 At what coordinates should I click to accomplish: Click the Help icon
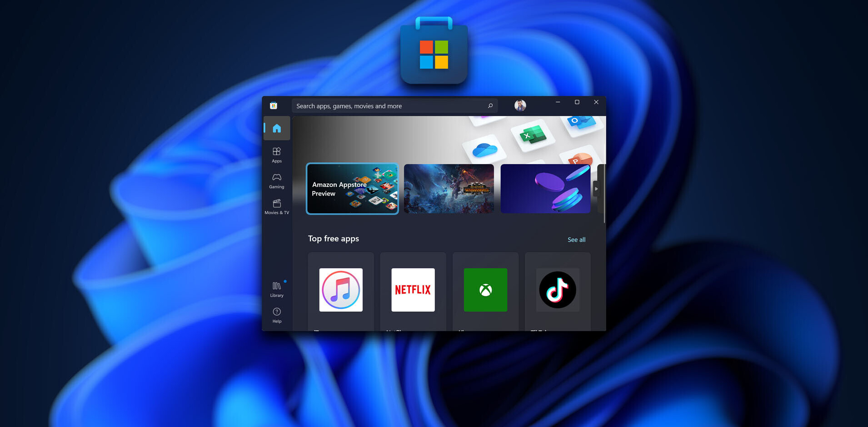click(x=276, y=315)
